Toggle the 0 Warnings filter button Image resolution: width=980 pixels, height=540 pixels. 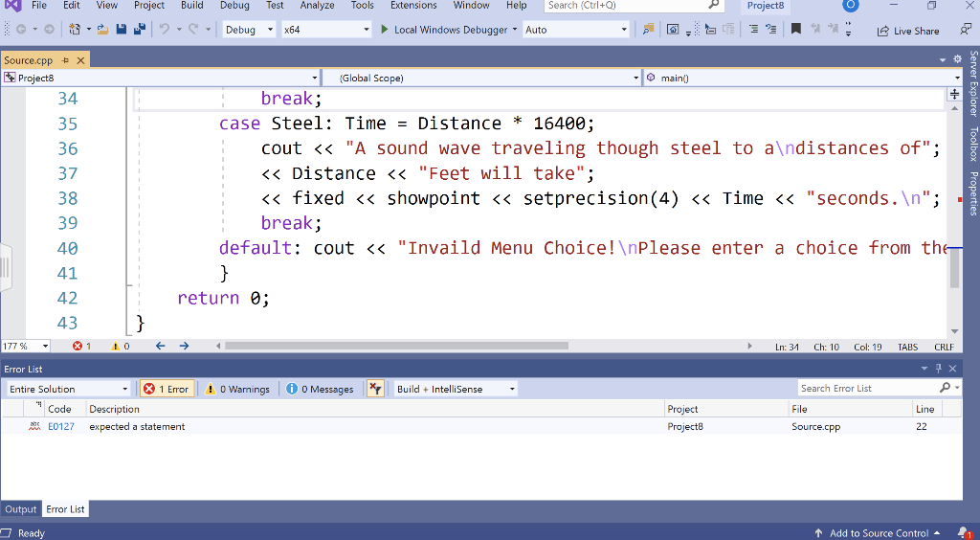coord(237,389)
